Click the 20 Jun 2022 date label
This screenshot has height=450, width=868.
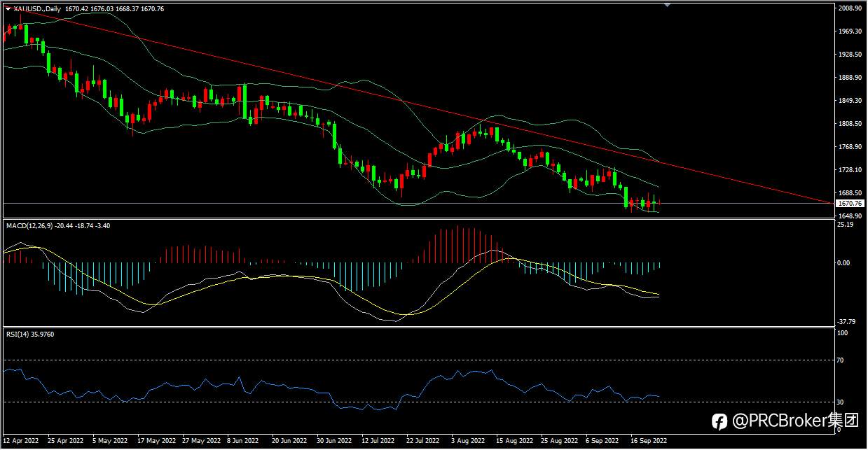[290, 442]
